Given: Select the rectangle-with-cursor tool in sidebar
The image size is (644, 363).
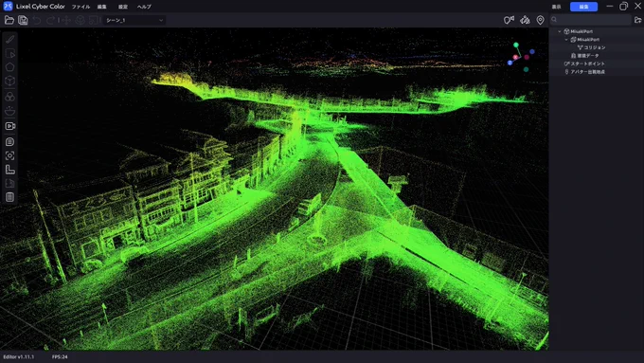Looking at the screenshot, I should click(10, 53).
